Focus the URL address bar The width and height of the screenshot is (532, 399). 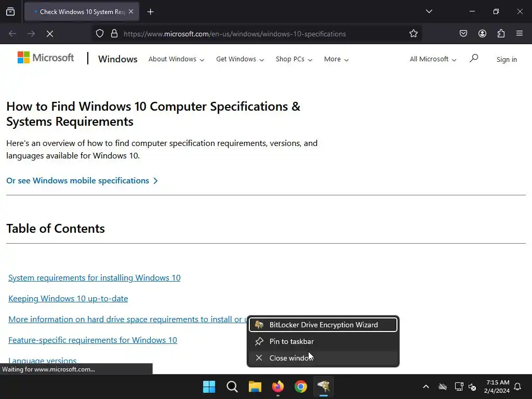[x=258, y=34]
